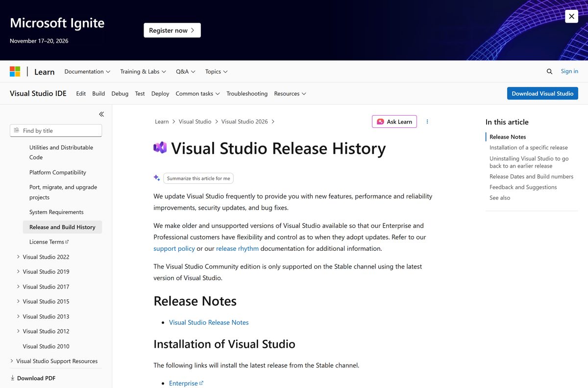588x388 pixels.
Task: Select the Build menu item
Action: point(98,94)
